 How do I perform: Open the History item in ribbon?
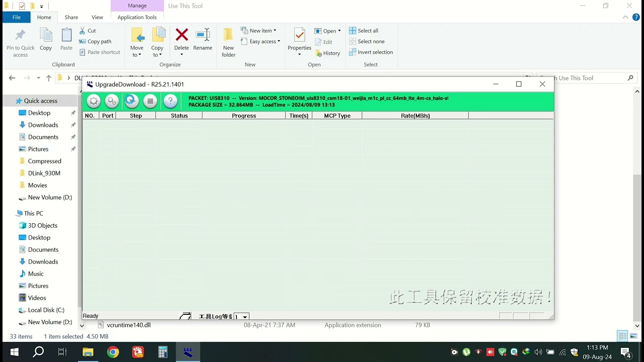(328, 53)
